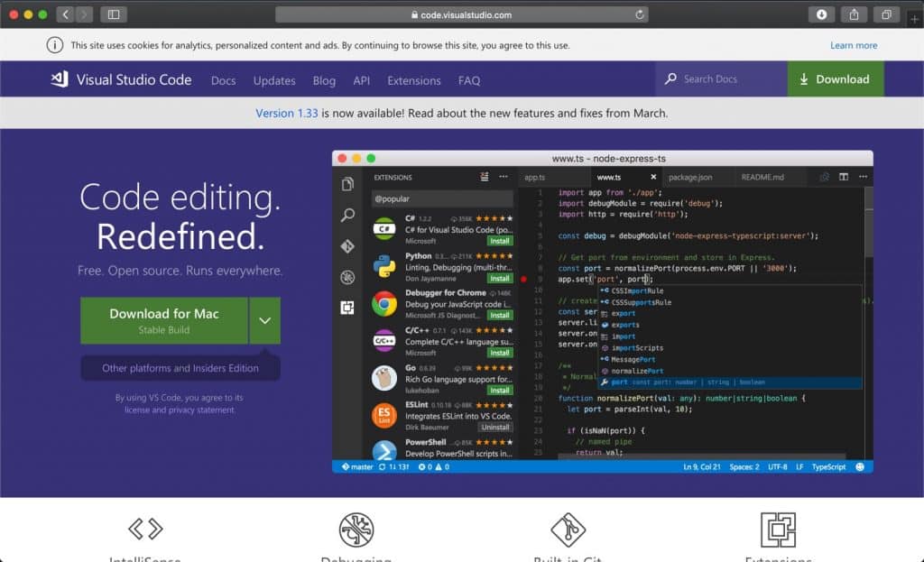Click the Search Docs input field
The height and width of the screenshot is (562, 924).
[x=720, y=79]
